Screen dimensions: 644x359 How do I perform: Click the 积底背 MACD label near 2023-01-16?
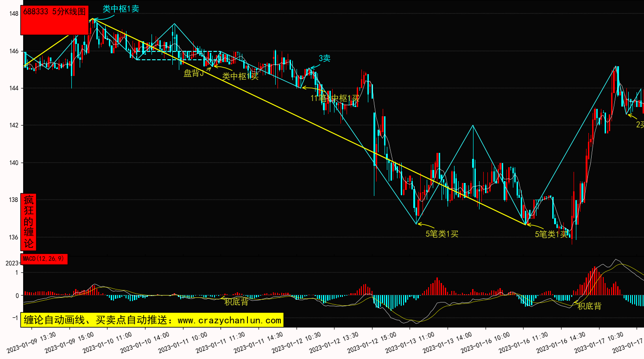(589, 306)
